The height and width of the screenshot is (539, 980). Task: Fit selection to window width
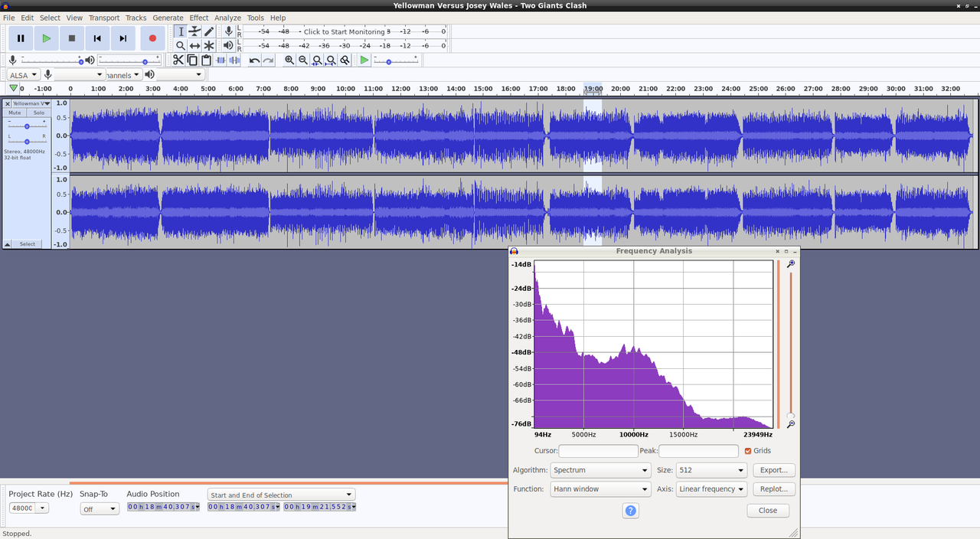pos(317,60)
